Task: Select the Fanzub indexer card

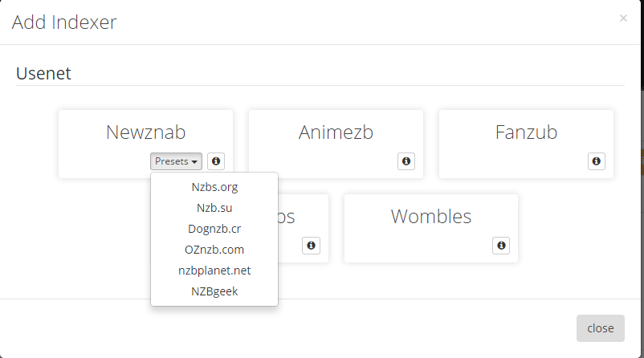Action: pos(526,132)
